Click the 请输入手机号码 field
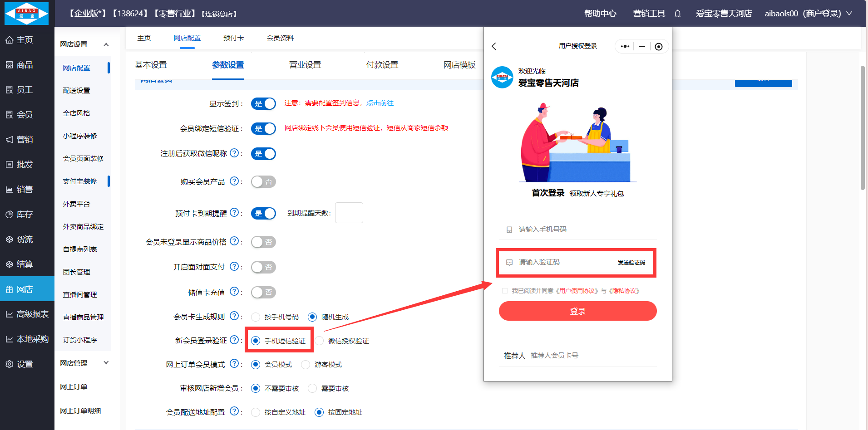Viewport: 868px width, 430px height. [577, 230]
